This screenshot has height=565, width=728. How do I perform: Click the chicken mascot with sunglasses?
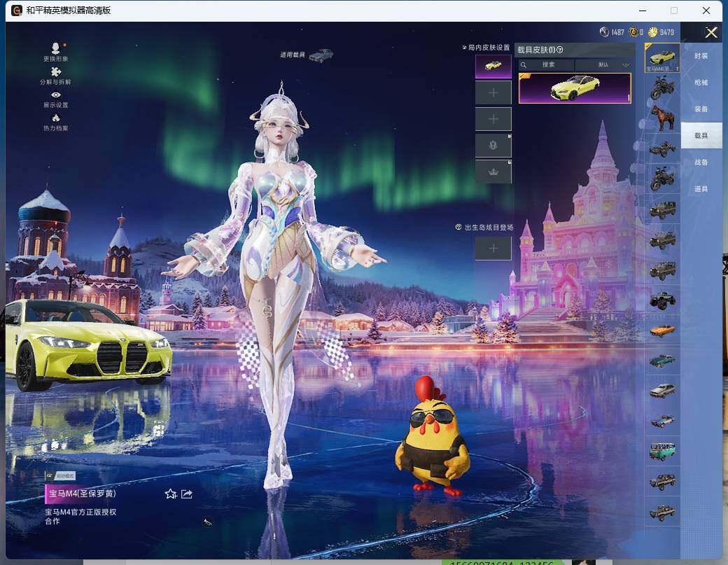[x=432, y=436]
